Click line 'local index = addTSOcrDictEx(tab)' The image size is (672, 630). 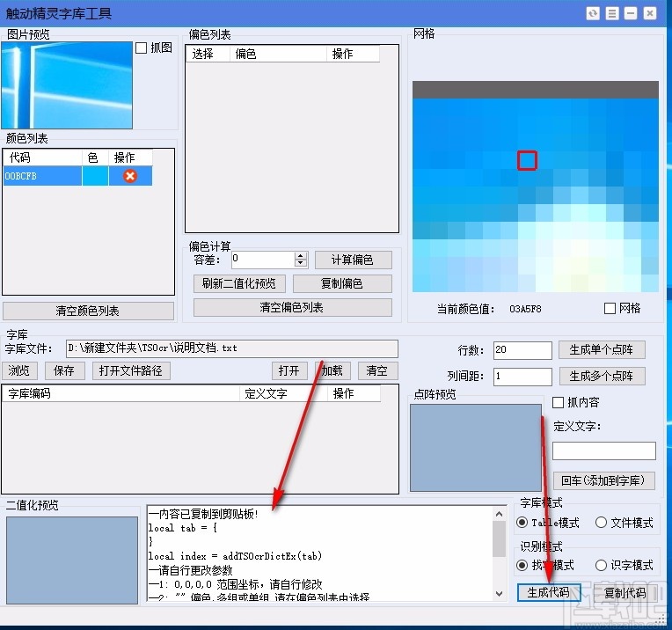(x=235, y=556)
